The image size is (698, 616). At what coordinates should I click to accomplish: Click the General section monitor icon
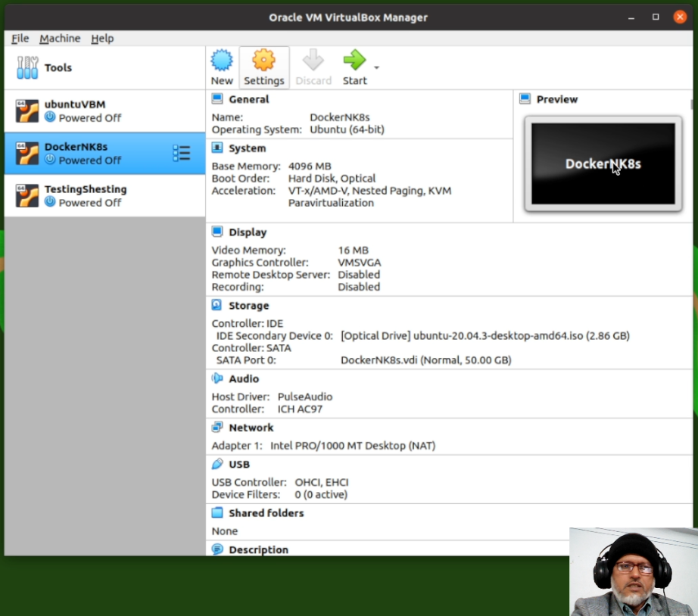[x=216, y=98]
